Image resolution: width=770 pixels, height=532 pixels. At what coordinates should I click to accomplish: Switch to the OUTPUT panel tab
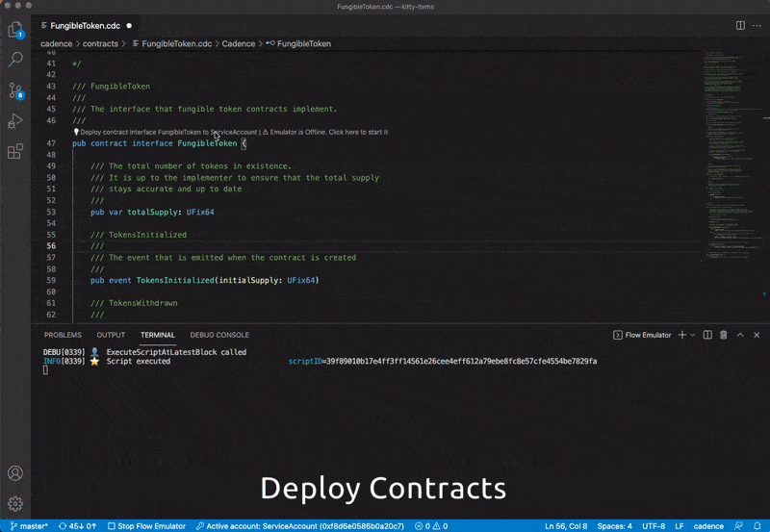[111, 335]
